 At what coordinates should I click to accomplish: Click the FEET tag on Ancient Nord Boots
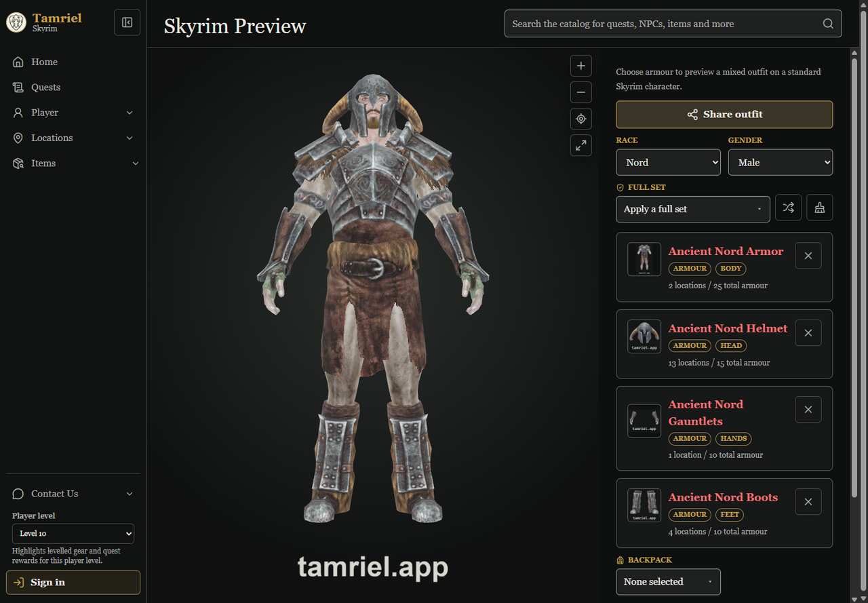tap(730, 514)
